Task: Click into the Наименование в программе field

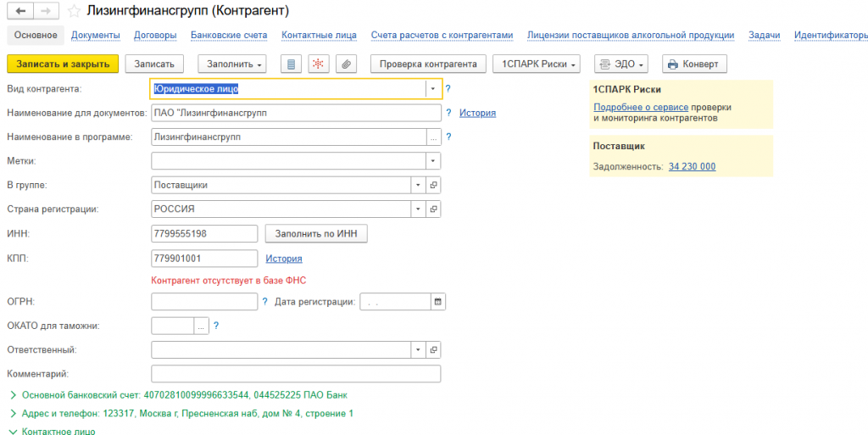Action: click(x=288, y=137)
